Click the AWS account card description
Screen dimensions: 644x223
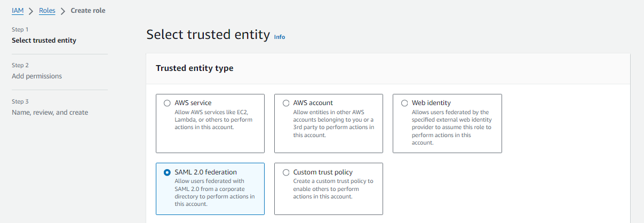(x=333, y=123)
